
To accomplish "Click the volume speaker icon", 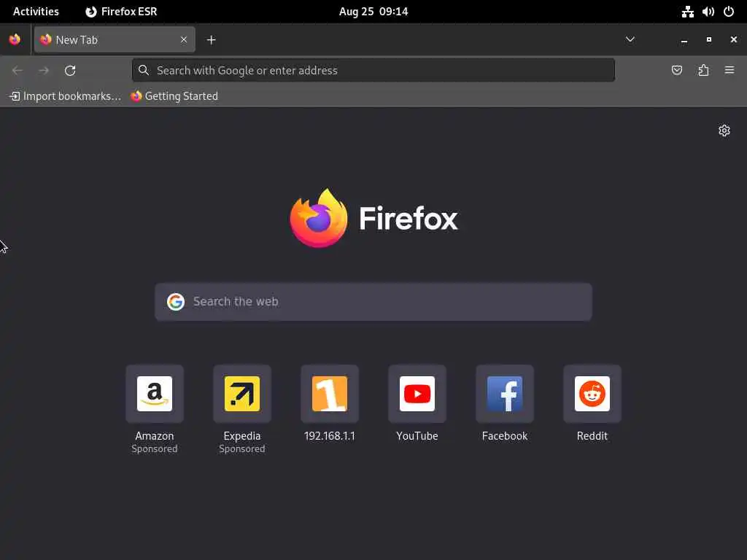I will (x=708, y=12).
